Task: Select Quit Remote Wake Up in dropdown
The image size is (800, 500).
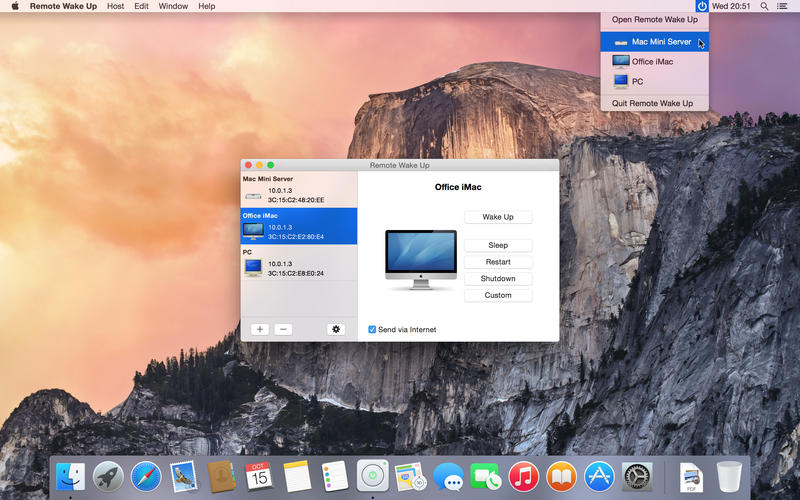Action: click(x=652, y=103)
